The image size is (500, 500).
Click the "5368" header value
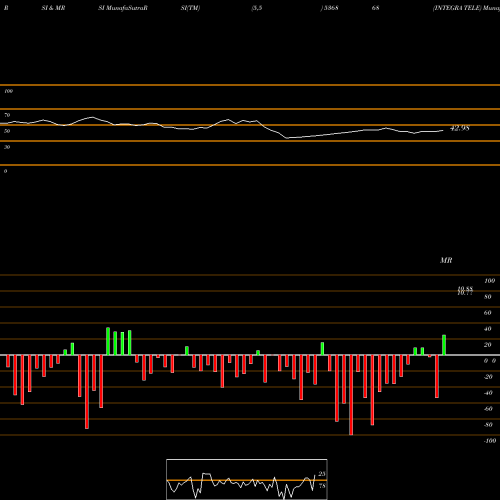(330, 8)
